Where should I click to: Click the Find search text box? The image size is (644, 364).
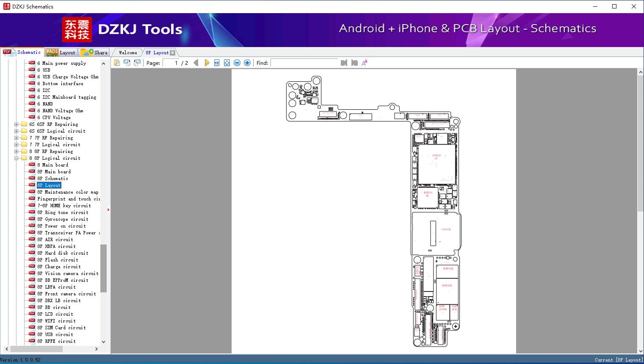tap(304, 63)
